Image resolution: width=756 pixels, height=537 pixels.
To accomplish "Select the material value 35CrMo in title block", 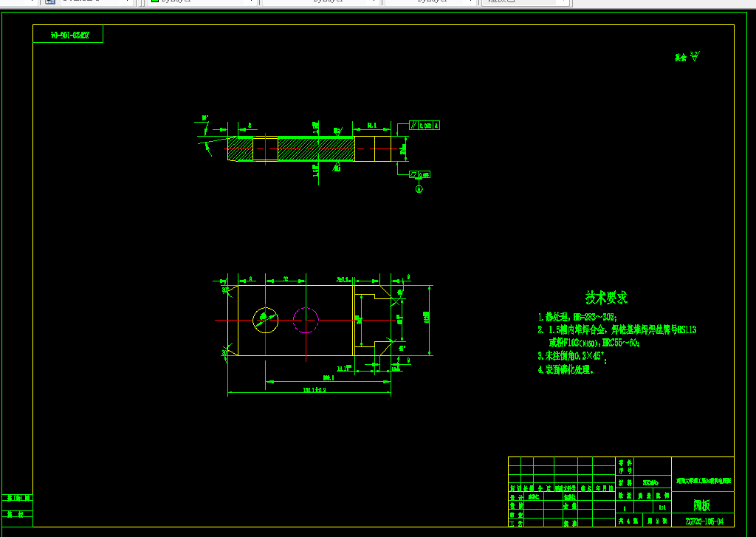I will [x=650, y=483].
